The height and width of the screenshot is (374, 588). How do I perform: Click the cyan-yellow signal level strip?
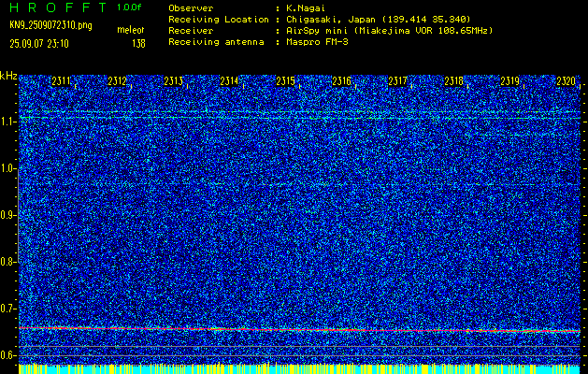(299, 368)
